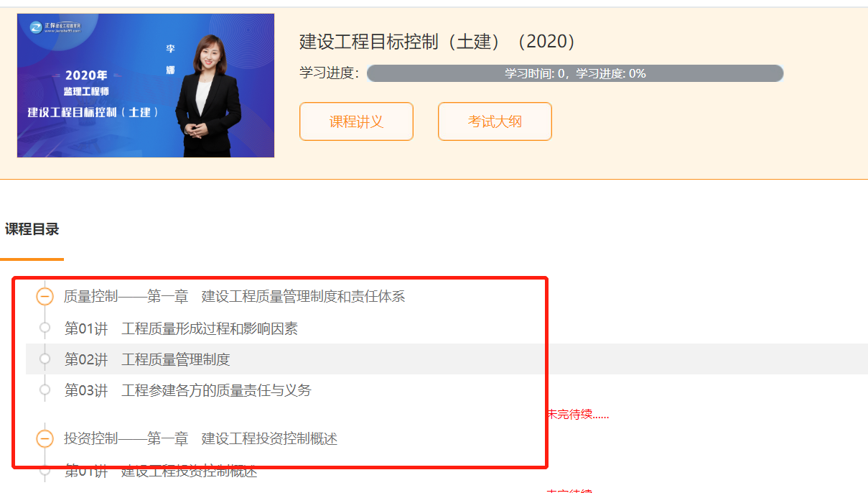The height and width of the screenshot is (493, 868).
Task: Open the 考试大纲 exam syllabus
Action: 495,121
